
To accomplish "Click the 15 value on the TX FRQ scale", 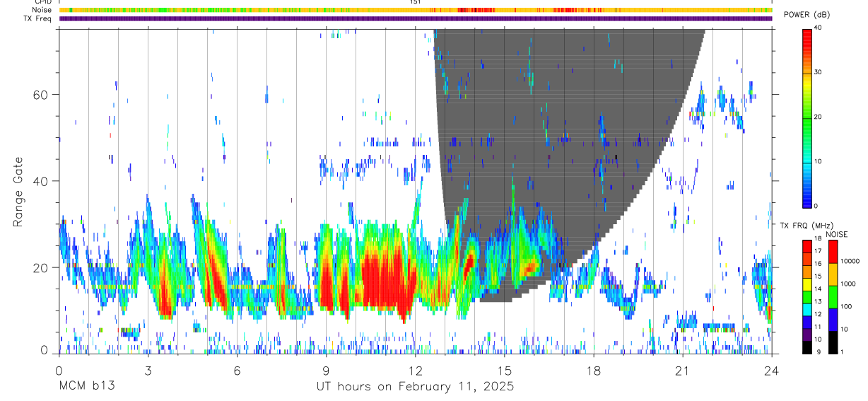I will pos(818,278).
